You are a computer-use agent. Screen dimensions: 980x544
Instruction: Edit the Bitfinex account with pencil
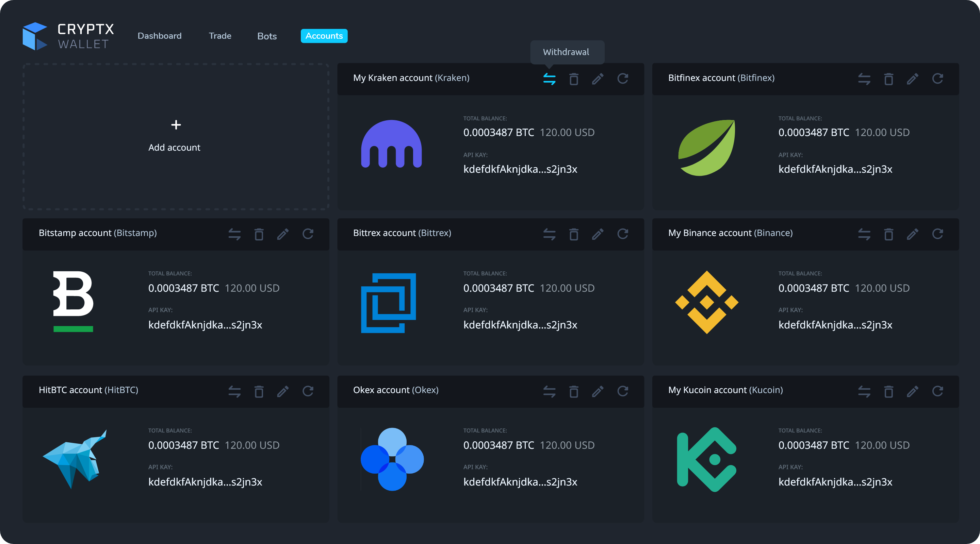(913, 79)
